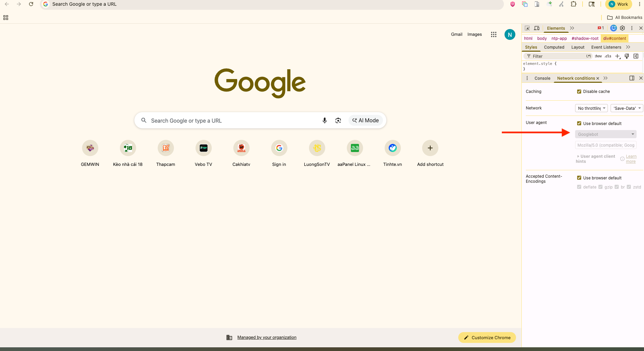Switch to the Elements panel tab

(556, 28)
